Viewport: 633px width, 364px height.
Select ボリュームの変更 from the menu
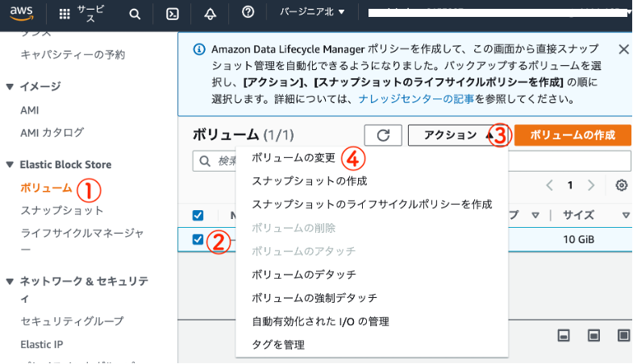point(294,158)
